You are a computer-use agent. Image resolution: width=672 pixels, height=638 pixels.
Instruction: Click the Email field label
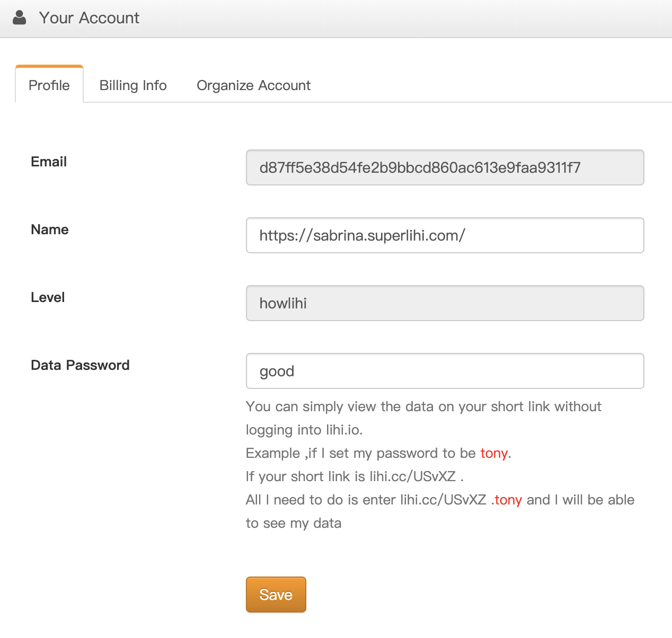tap(49, 162)
